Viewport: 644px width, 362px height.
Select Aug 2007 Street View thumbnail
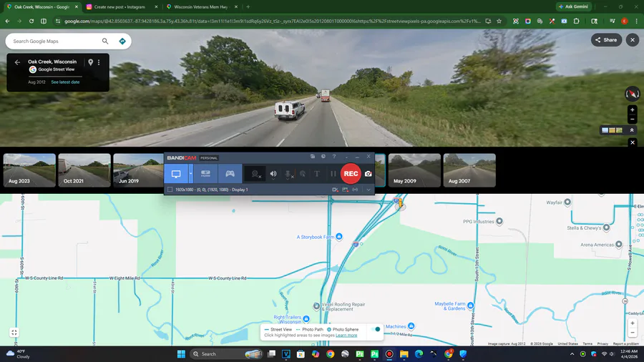469,170
